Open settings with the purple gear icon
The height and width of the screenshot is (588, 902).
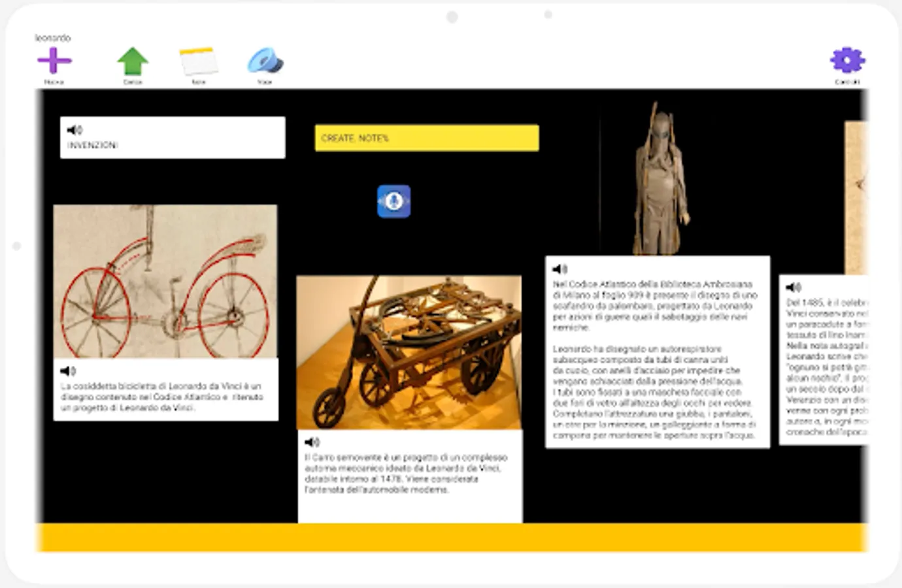click(x=847, y=60)
